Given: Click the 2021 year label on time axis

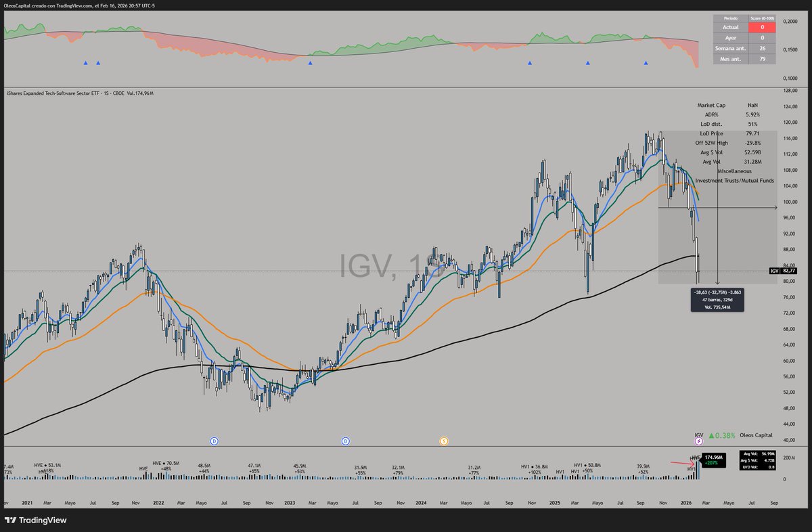Looking at the screenshot, I should (28, 503).
